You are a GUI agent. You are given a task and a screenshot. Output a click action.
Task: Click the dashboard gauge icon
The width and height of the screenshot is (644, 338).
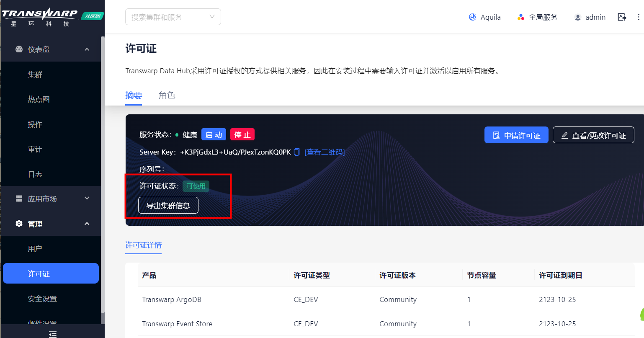tap(19, 49)
